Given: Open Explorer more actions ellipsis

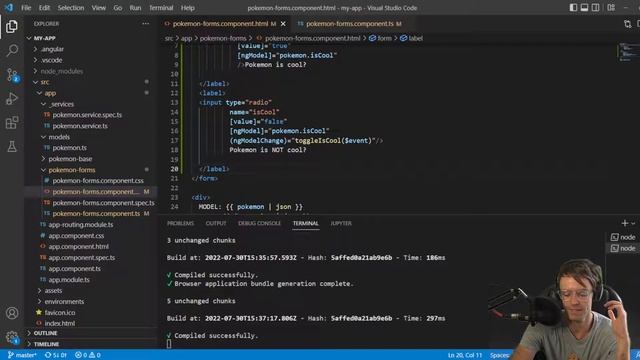Looking at the screenshot, I should pos(146,24).
